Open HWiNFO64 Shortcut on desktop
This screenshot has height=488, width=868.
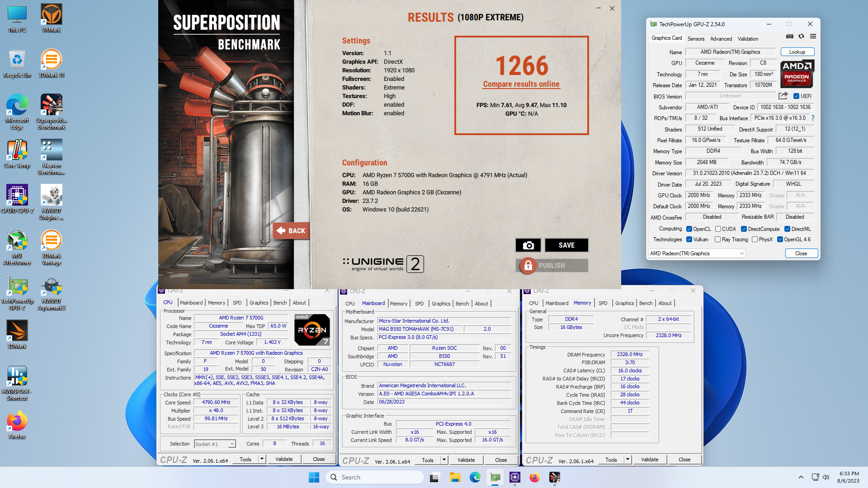(x=17, y=383)
